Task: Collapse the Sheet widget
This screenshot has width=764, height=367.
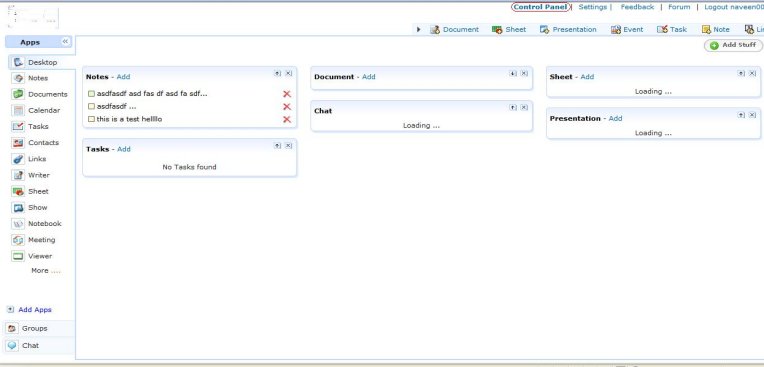Action: click(x=741, y=74)
